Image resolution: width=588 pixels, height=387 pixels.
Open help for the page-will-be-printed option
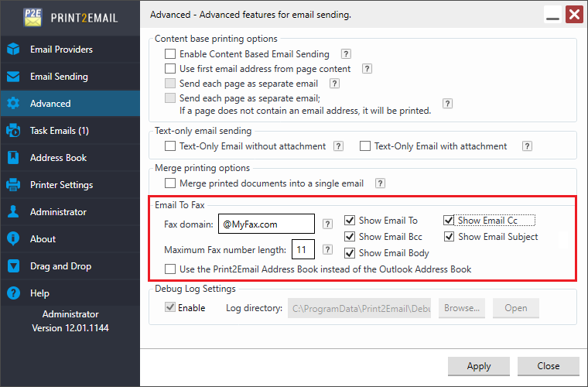447,104
